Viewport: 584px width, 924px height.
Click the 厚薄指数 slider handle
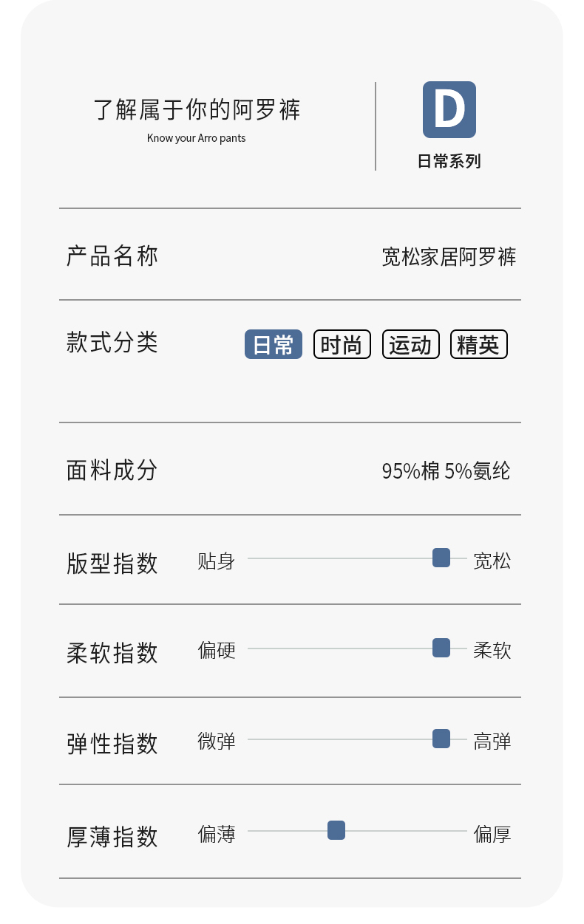click(336, 830)
